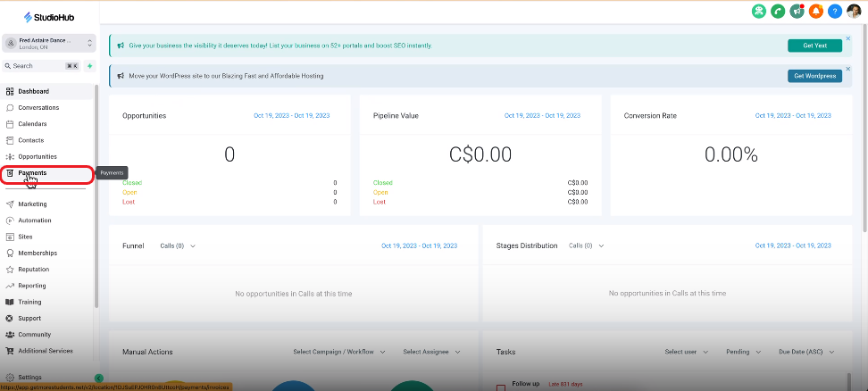Open the Due Date (ASC) sort dropdown
The width and height of the screenshot is (868, 391).
point(806,352)
